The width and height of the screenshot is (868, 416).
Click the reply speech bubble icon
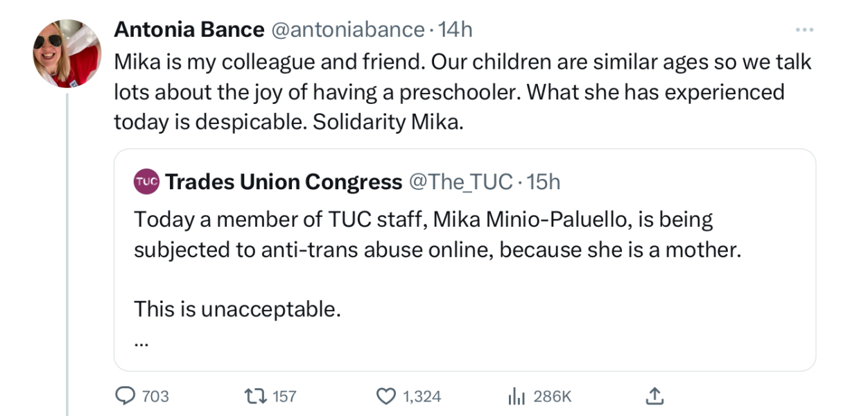pyautogui.click(x=124, y=396)
